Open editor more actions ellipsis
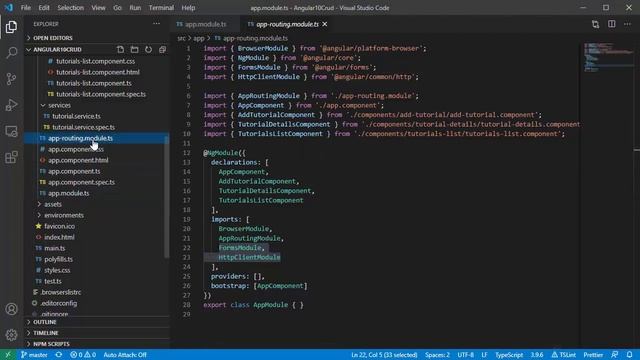This screenshot has width=640, height=360. pyautogui.click(x=627, y=24)
